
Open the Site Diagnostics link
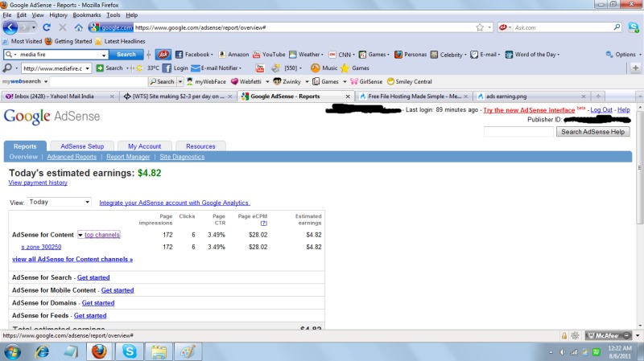[182, 157]
